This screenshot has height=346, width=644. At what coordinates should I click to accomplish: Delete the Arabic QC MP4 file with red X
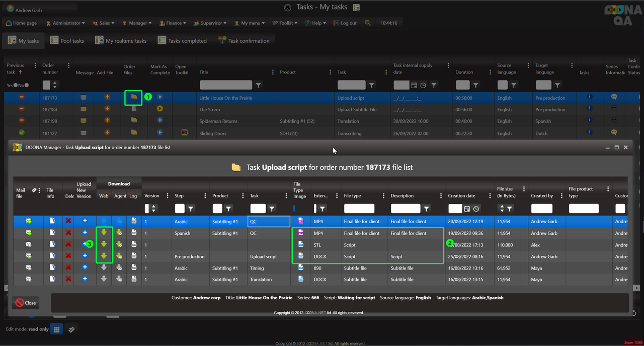(x=68, y=221)
